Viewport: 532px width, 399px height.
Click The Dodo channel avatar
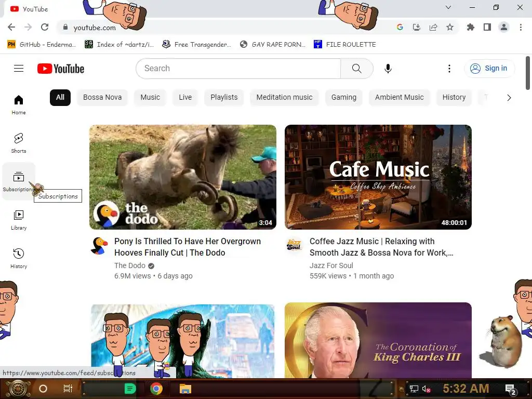(99, 246)
